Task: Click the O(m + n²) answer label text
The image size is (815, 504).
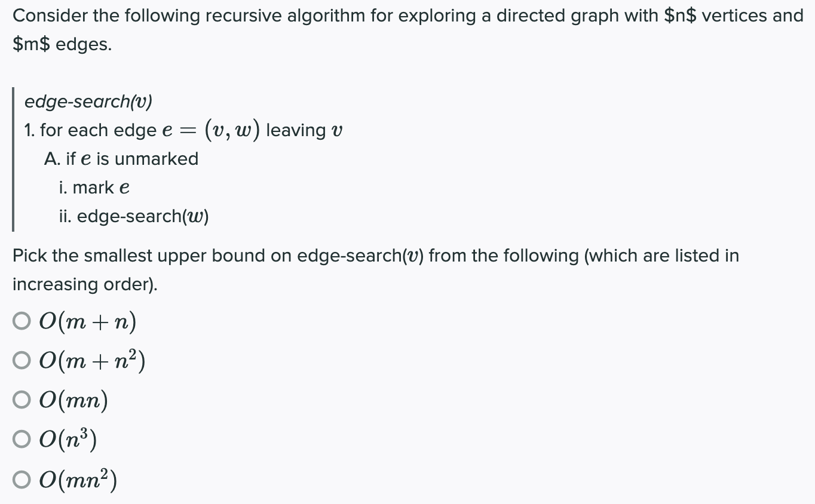Action: pyautogui.click(x=93, y=360)
